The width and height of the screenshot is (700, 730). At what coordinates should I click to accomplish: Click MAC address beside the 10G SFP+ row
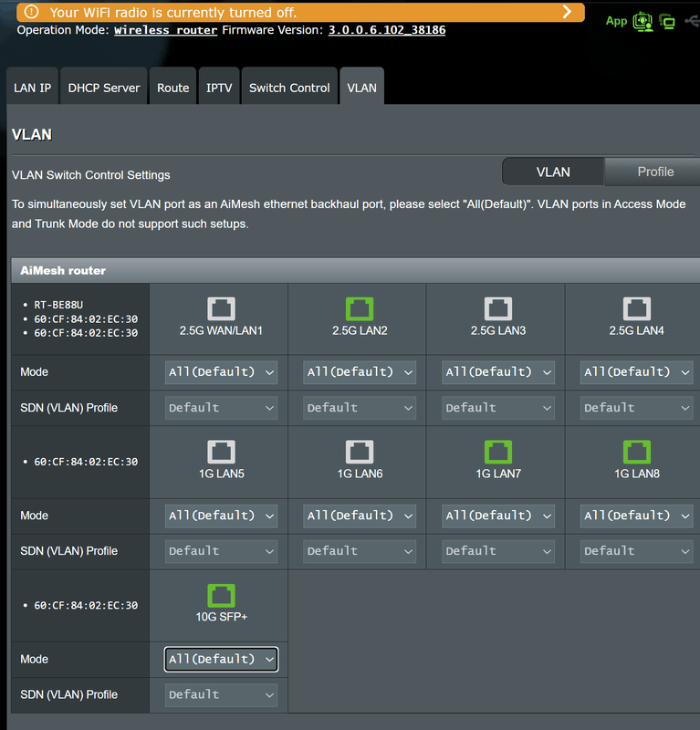tap(86, 605)
